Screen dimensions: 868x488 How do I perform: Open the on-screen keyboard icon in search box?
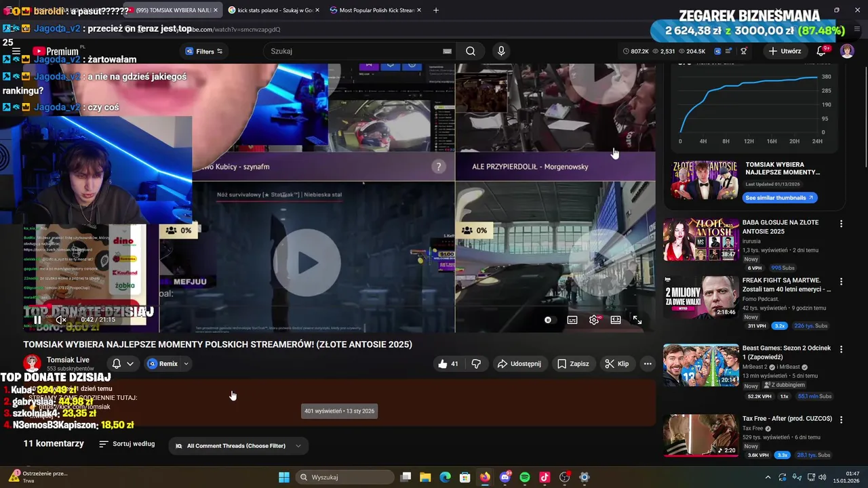click(x=447, y=51)
